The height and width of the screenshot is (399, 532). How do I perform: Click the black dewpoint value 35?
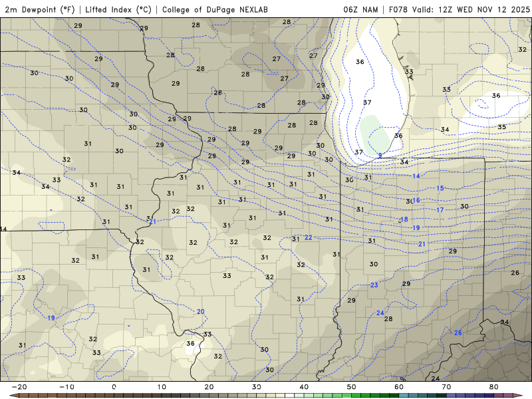(502, 127)
